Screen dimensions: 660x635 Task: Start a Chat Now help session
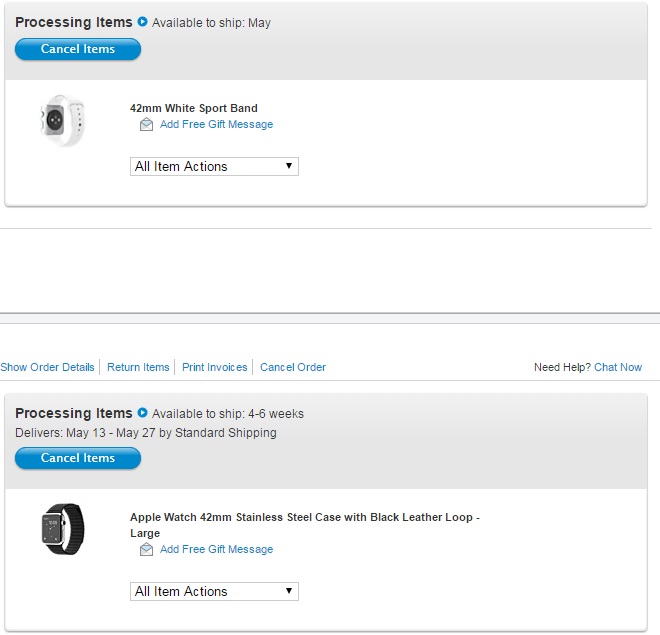pyautogui.click(x=618, y=367)
